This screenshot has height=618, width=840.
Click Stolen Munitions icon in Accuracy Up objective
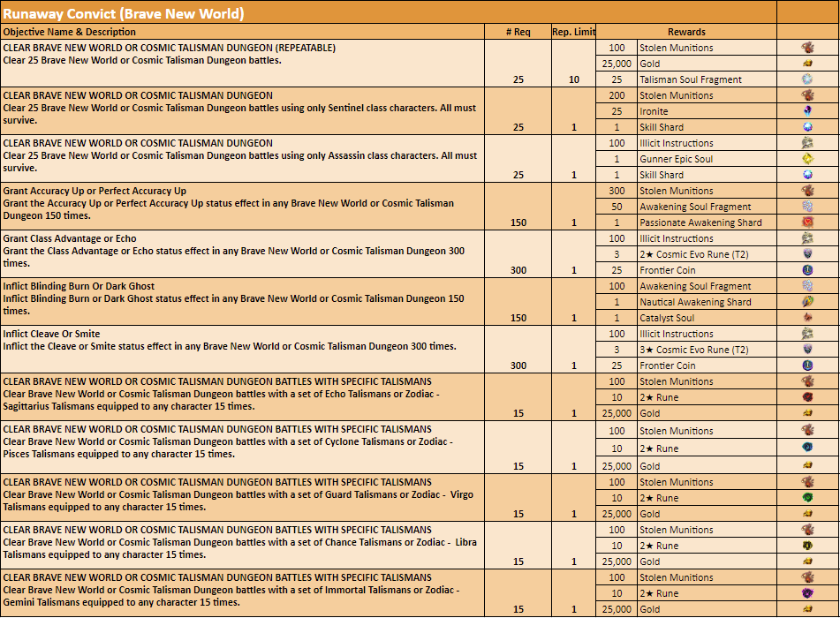807,190
